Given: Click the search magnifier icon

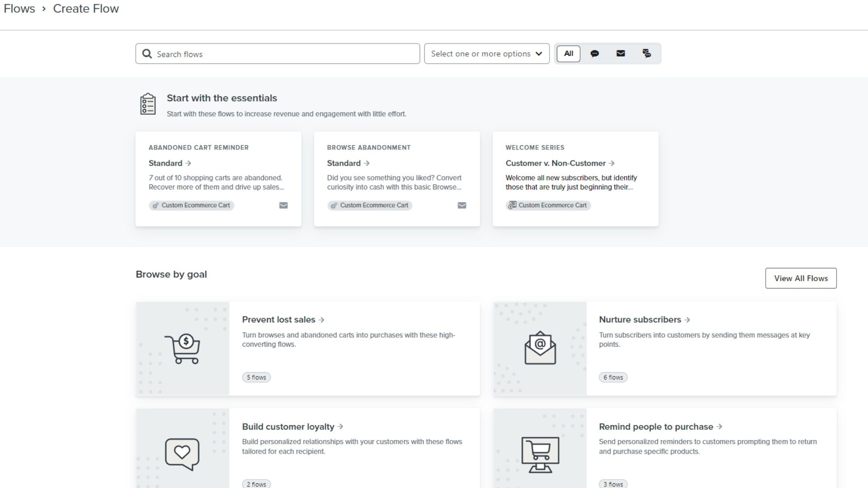Looking at the screenshot, I should [147, 54].
